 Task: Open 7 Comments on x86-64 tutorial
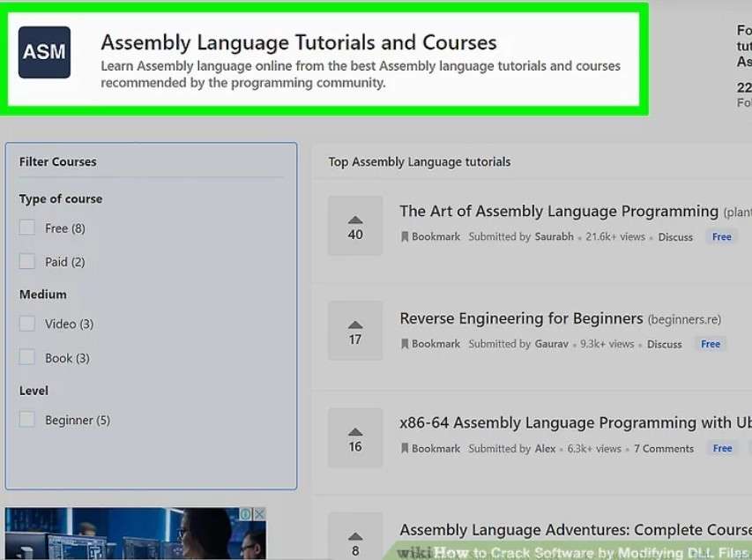664,449
